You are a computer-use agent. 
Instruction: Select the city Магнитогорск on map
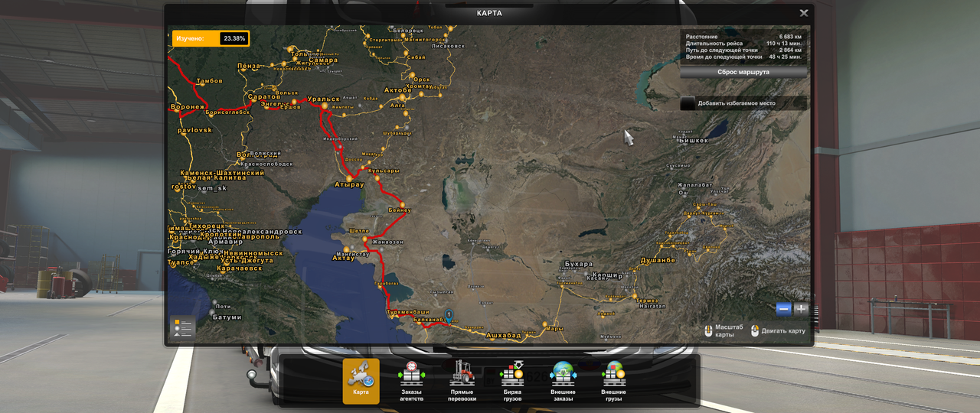[x=425, y=38]
